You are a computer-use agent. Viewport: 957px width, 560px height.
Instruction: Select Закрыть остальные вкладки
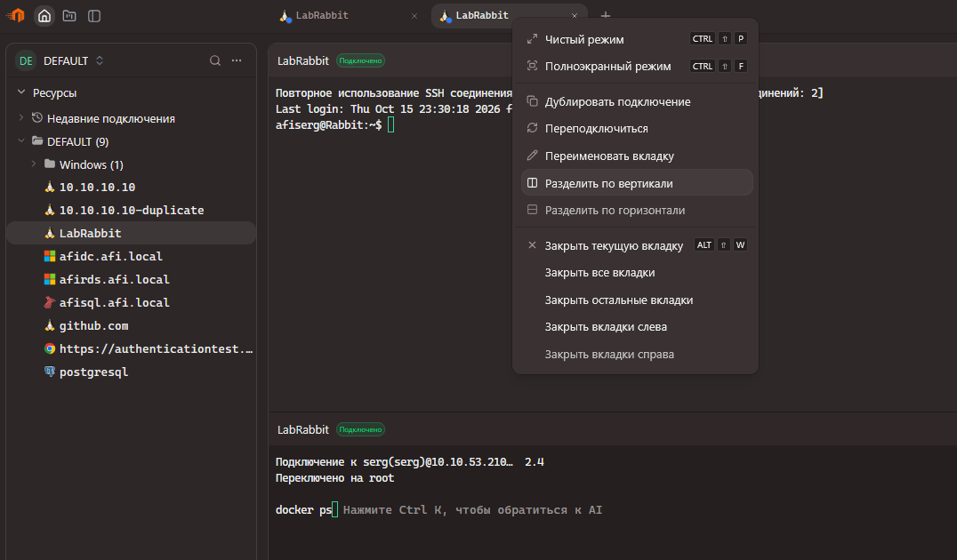tap(637, 300)
